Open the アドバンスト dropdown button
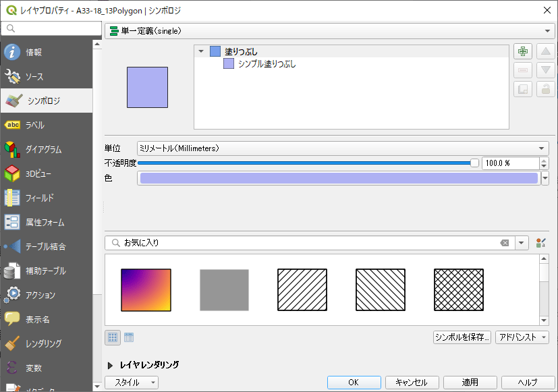The image size is (558, 392). [x=522, y=337]
